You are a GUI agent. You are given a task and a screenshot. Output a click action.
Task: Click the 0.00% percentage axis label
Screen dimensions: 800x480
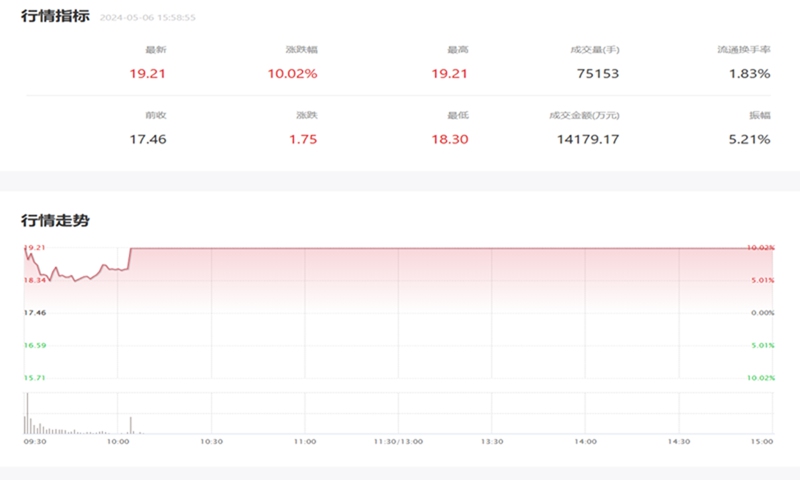tap(763, 313)
